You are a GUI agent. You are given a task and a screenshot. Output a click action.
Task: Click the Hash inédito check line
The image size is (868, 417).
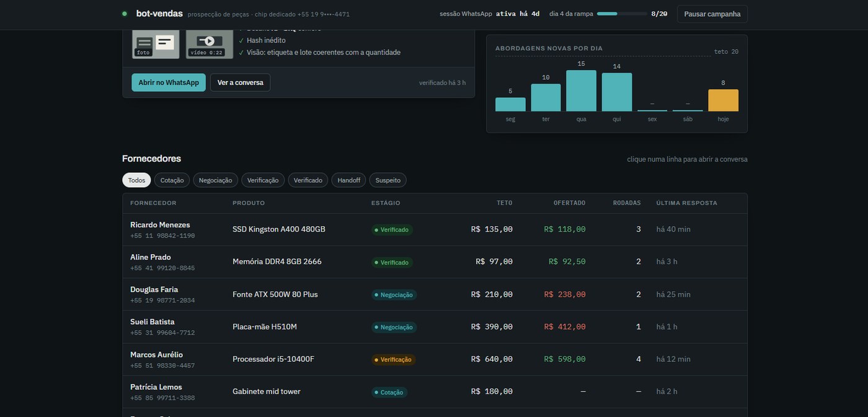pyautogui.click(x=266, y=40)
